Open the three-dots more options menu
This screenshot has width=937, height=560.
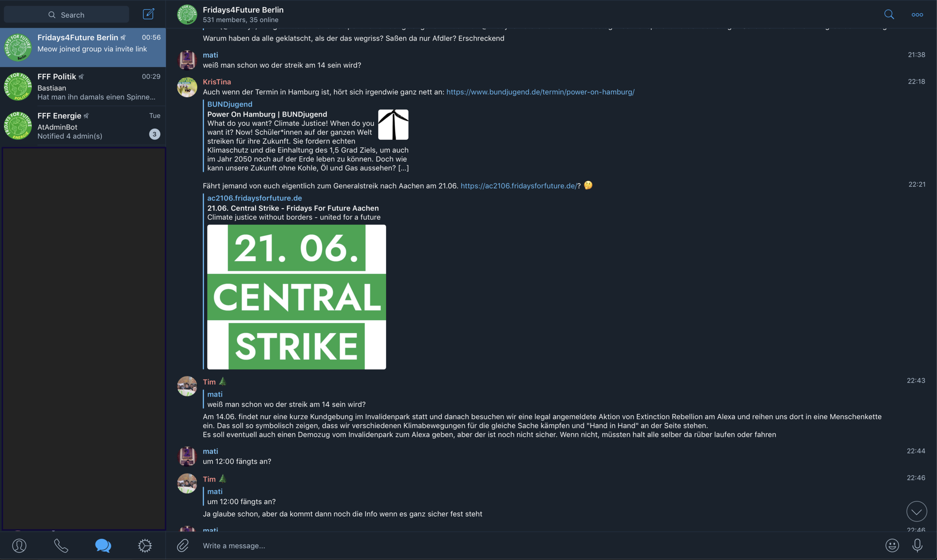click(917, 15)
